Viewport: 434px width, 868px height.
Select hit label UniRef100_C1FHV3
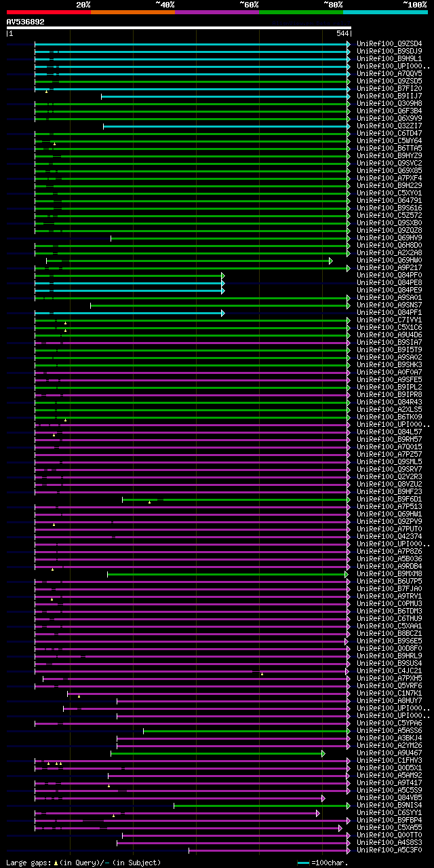[x=389, y=761]
